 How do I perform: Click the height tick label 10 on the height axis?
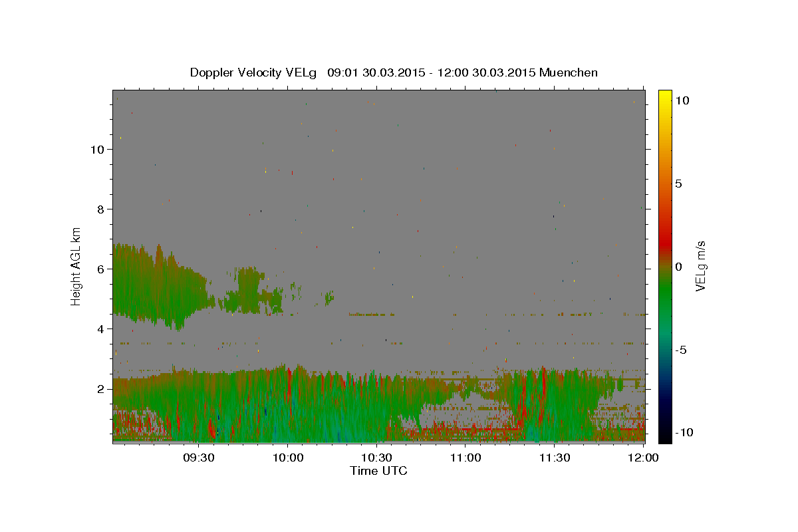pos(96,150)
